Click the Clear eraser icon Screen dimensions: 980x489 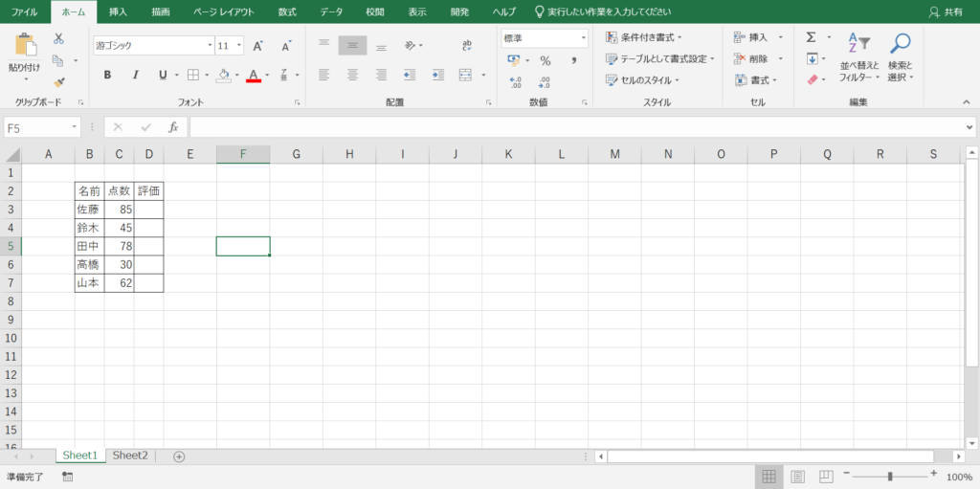tap(813, 79)
